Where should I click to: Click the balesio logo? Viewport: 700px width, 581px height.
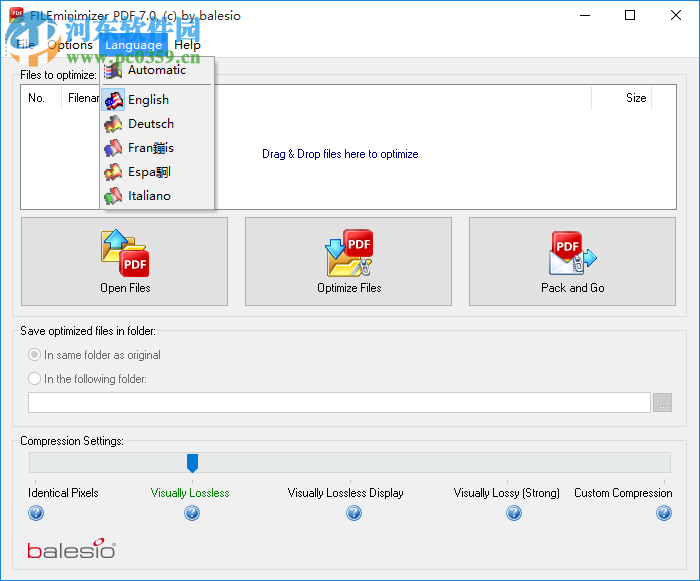pyautogui.click(x=71, y=549)
